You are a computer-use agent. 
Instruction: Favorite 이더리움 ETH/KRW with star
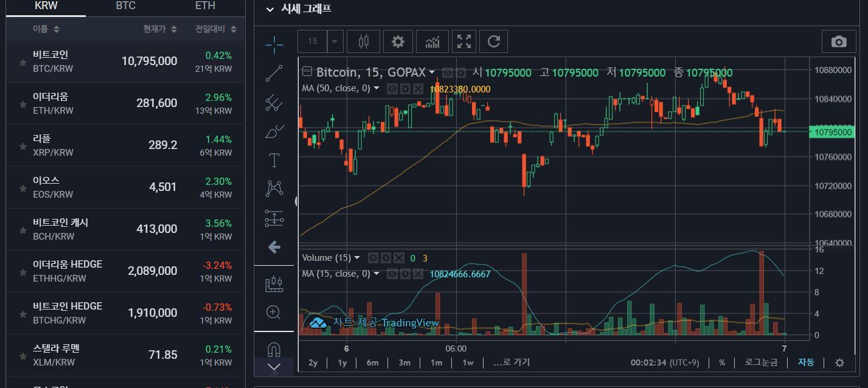pos(23,105)
